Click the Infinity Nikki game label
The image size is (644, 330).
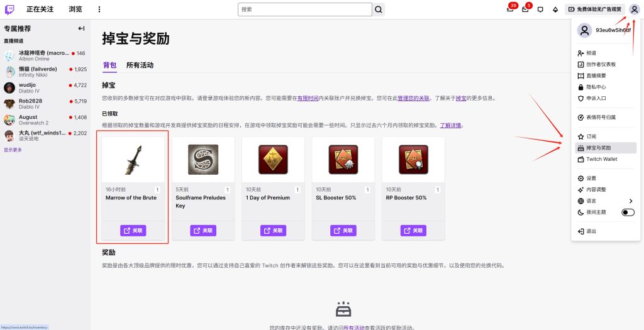33,75
